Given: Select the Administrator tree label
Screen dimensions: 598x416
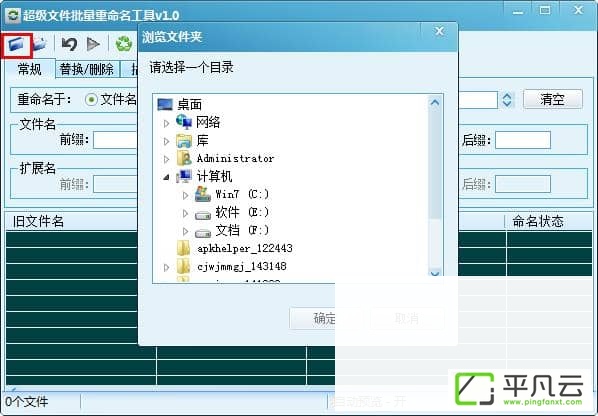Looking at the screenshot, I should pos(235,159).
